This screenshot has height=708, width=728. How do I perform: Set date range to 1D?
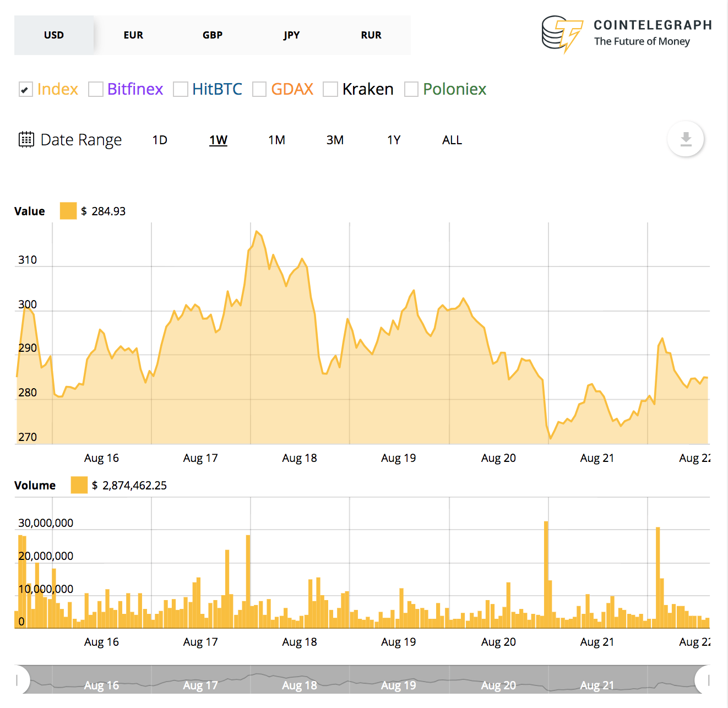[x=160, y=139]
